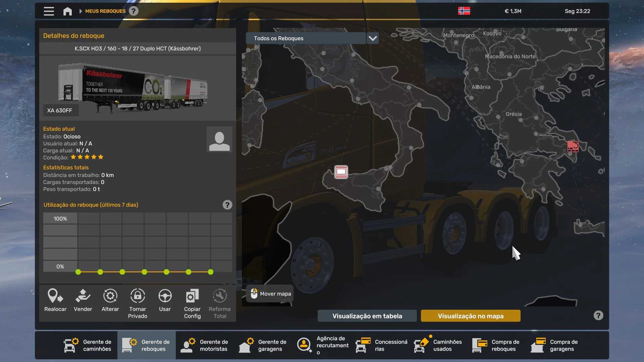Select the trailer marker on Sicily
Image resolution: width=644 pixels, height=362 pixels.
coord(341,172)
